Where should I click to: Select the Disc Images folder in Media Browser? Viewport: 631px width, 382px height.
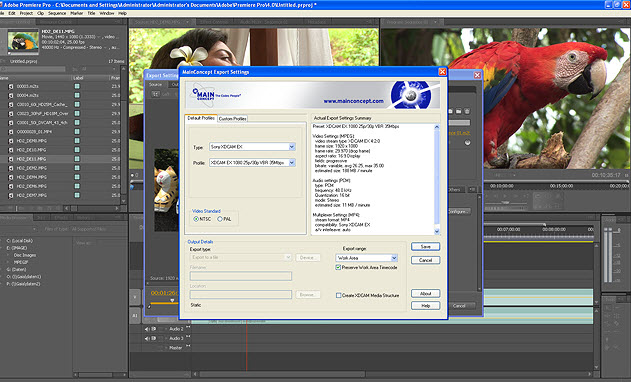(25, 255)
